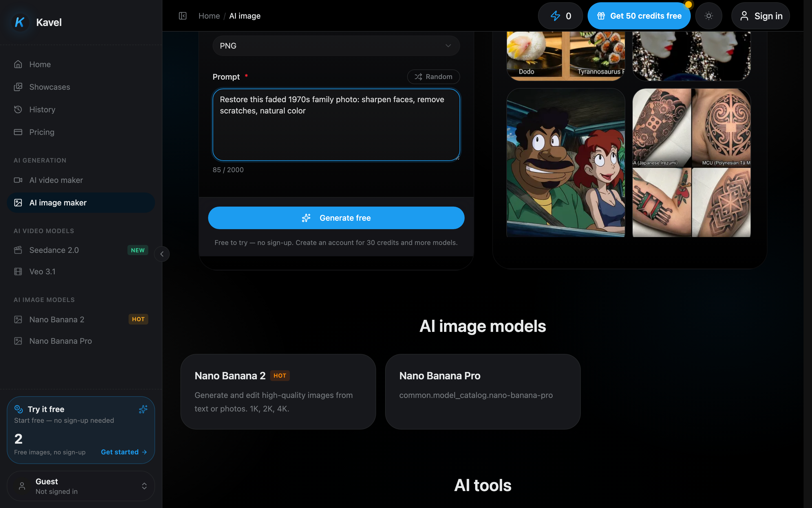Click the credits lightning bolt counter
Viewport: 812px width, 508px height.
click(560, 16)
